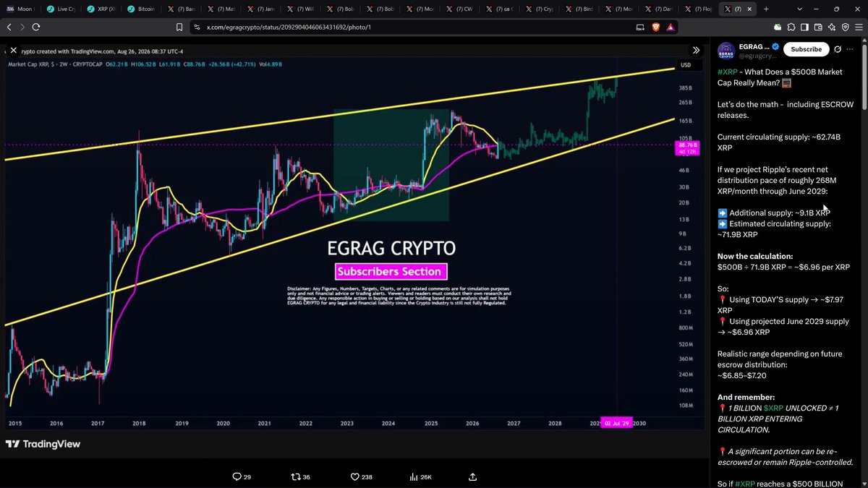Close the active X tab
This screenshot has height=488, width=868.
click(750, 9)
